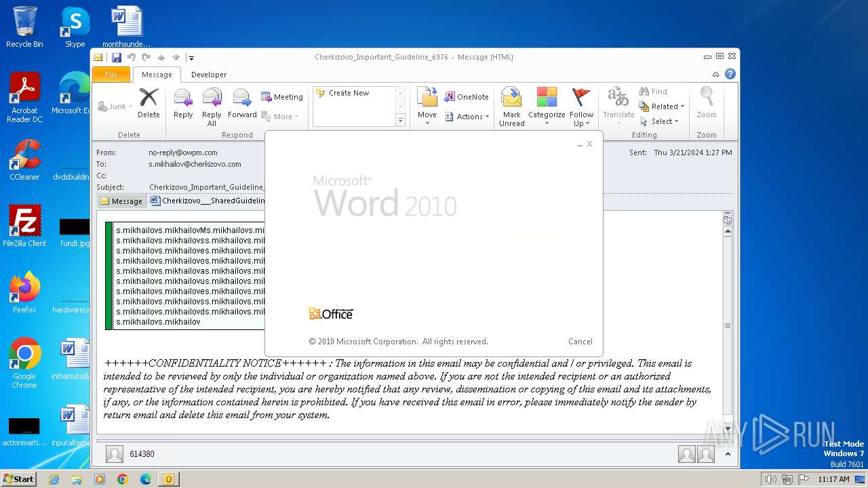This screenshot has width=868, height=488.
Task: Switch to the Message ribbon tab
Action: point(157,75)
